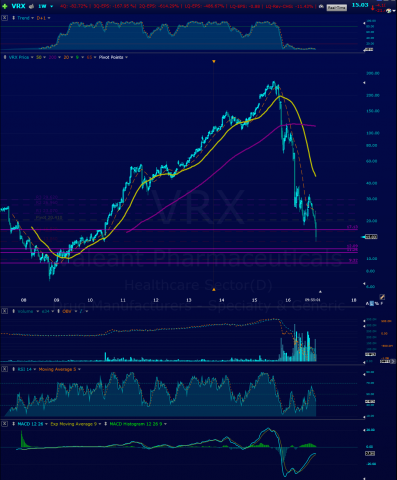397x480 pixels.
Task: Click the LQ-Rev-CHG statistic in header
Action: tap(289, 6)
